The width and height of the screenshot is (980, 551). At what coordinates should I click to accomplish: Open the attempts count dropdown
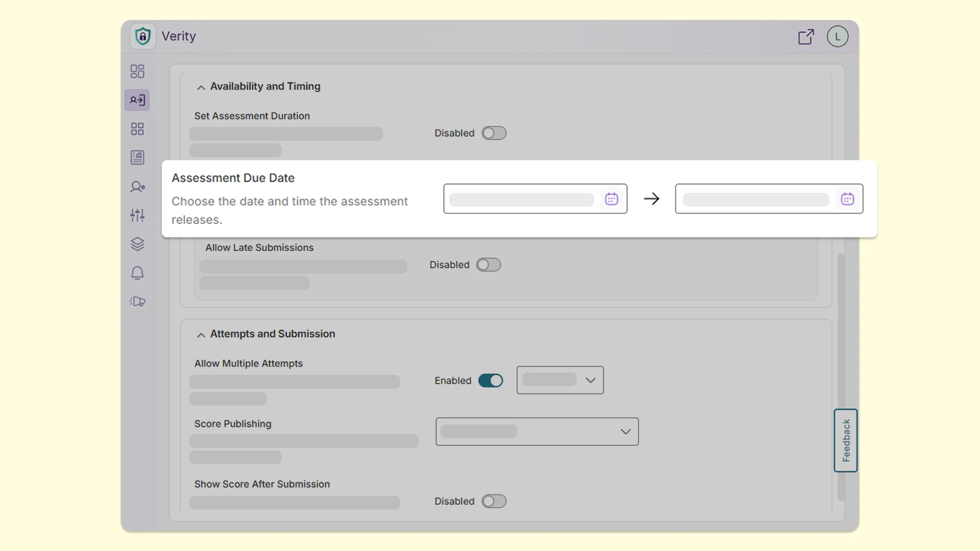(x=560, y=380)
